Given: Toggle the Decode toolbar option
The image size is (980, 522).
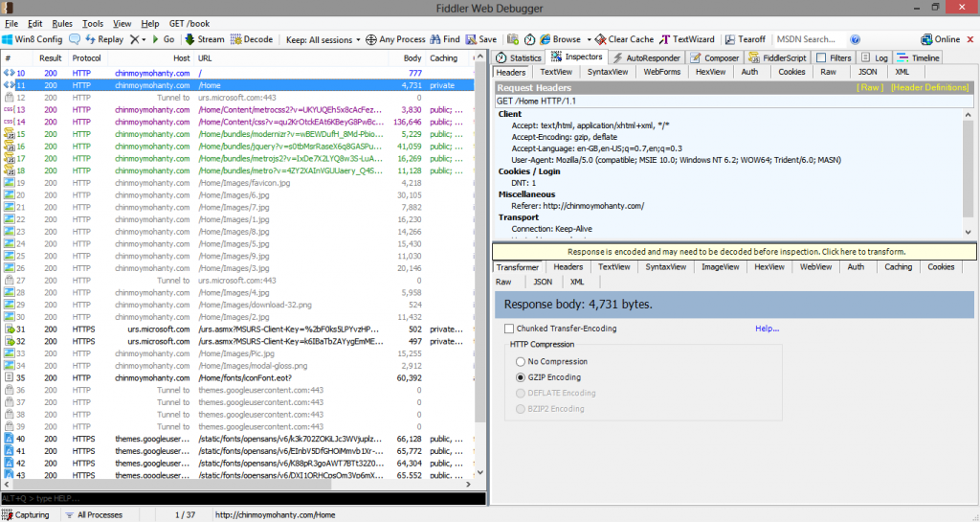Looking at the screenshot, I should [x=252, y=39].
